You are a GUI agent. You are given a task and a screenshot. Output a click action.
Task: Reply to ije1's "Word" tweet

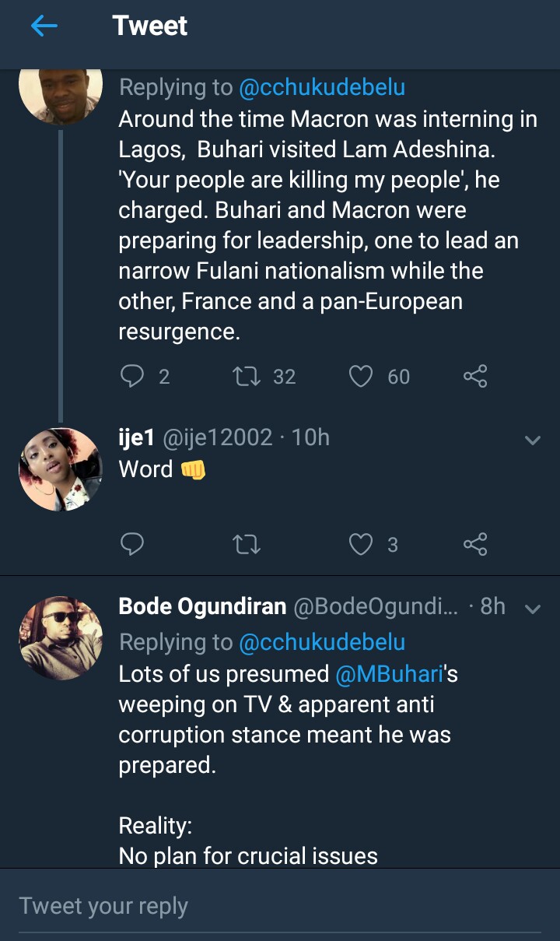pyautogui.click(x=133, y=544)
